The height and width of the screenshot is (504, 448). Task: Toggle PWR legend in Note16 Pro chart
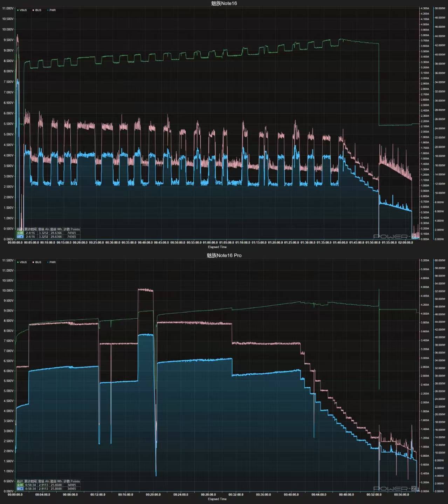pos(51,262)
